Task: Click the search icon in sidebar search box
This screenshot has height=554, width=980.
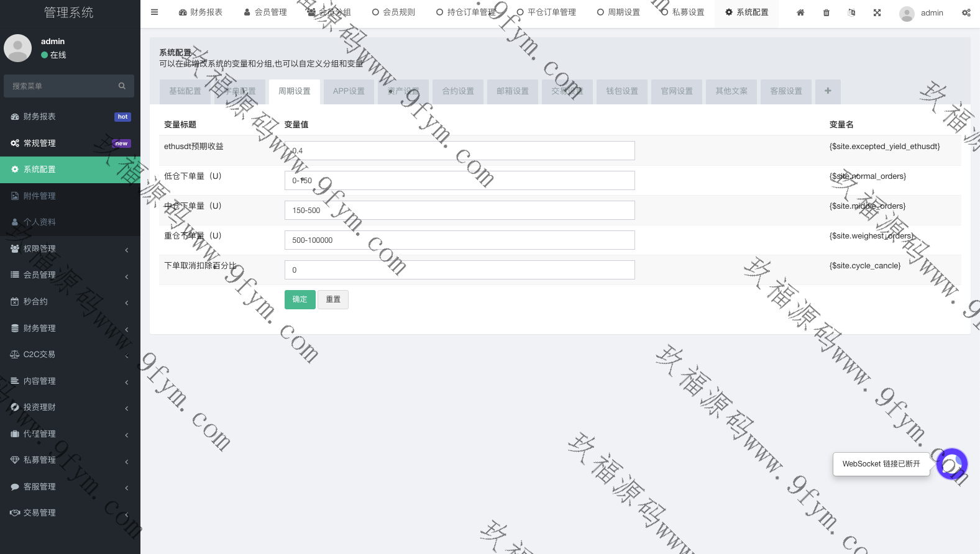Action: (x=122, y=86)
